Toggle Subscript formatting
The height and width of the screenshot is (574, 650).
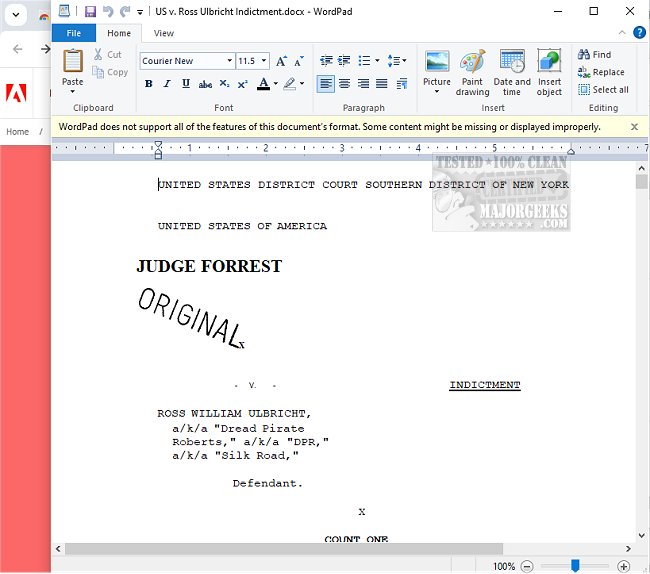pyautogui.click(x=224, y=84)
